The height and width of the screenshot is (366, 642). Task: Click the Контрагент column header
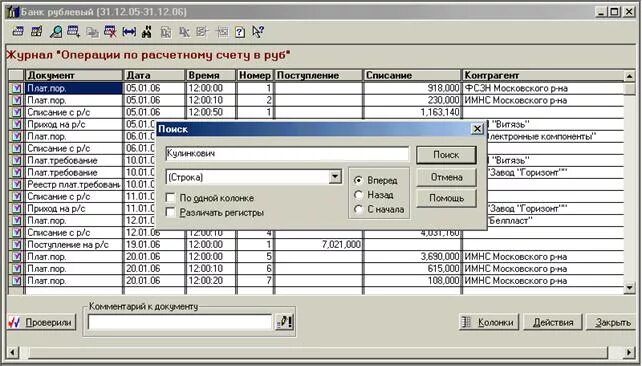543,75
